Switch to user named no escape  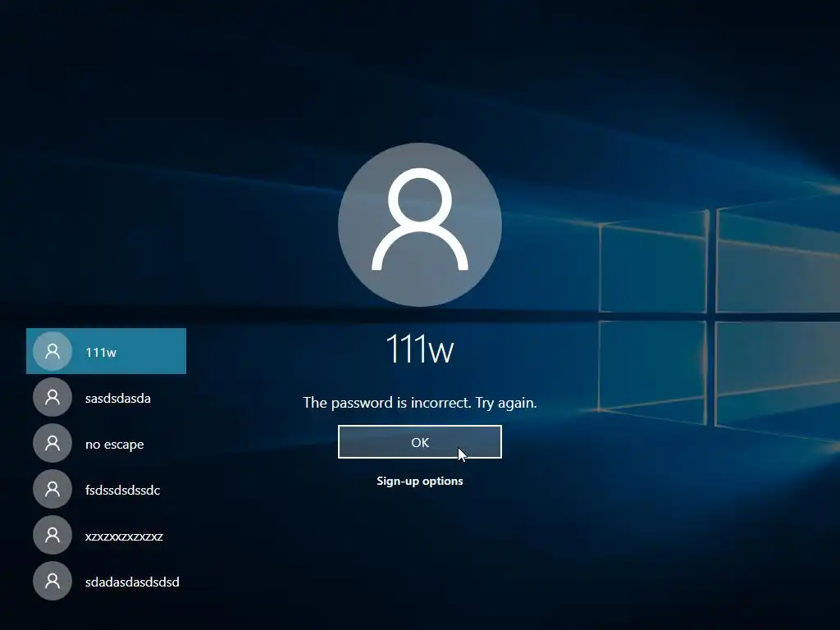click(106, 444)
